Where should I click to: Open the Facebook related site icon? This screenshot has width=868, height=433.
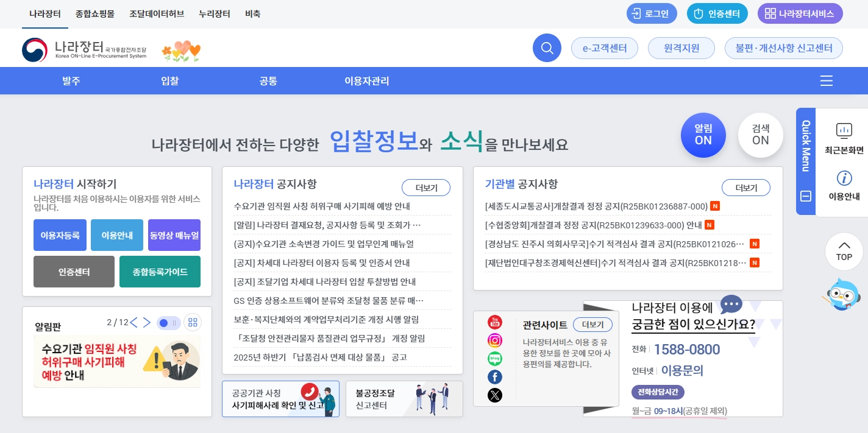tap(495, 377)
